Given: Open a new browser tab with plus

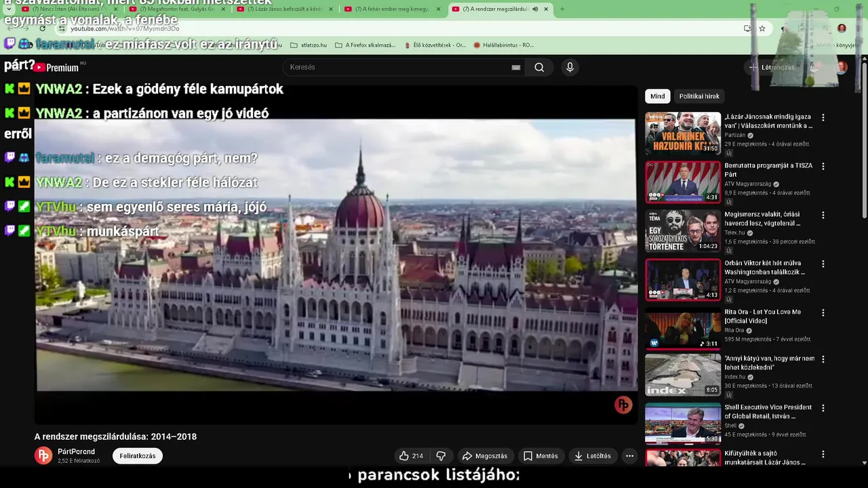Looking at the screenshot, I should 561,9.
